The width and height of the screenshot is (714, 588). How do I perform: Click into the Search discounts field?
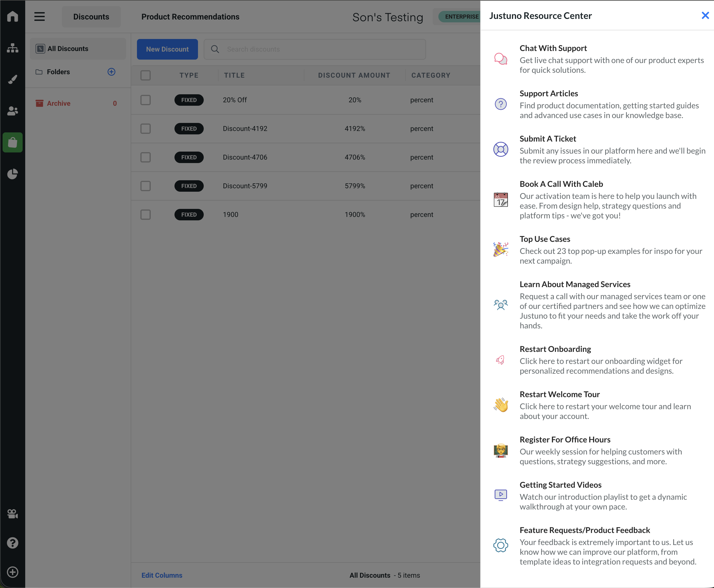315,49
